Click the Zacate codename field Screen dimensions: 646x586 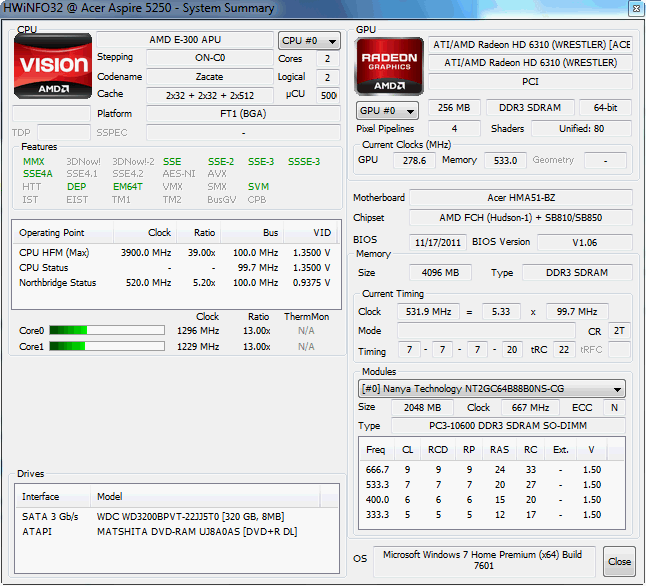(x=209, y=77)
